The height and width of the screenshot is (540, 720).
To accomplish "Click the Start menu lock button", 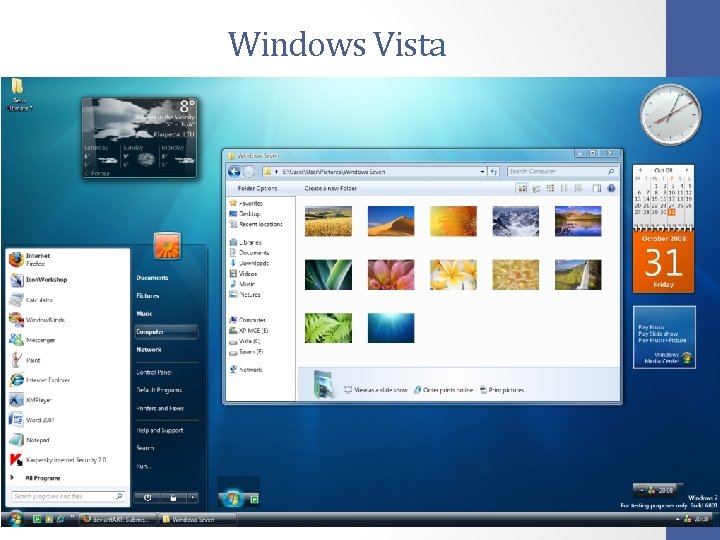I will click(x=174, y=497).
